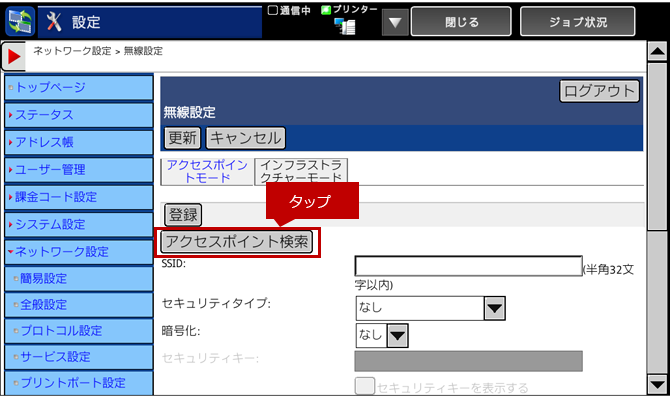670x396 pixels.
Task: Tap the green プリンター status indicator
Action: click(x=326, y=10)
